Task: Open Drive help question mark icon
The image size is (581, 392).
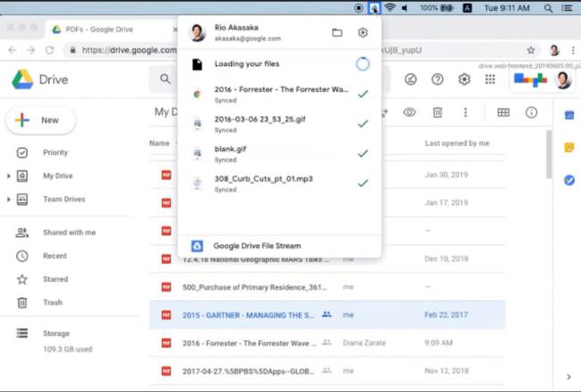Action: (437, 80)
